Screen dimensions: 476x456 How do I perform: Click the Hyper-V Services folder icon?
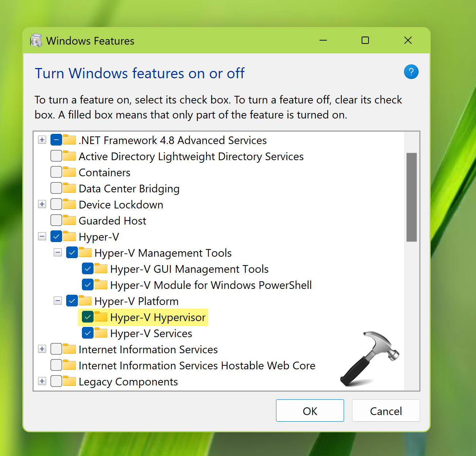point(101,333)
